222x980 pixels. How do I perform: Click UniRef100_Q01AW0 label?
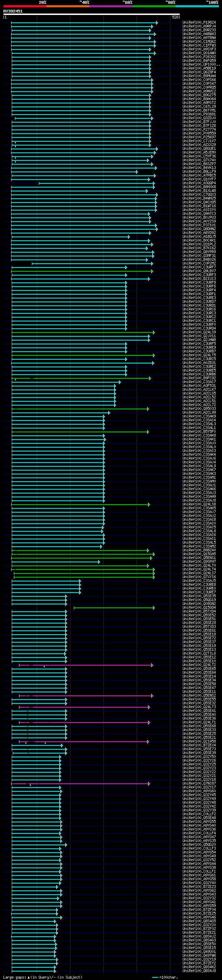(199, 53)
